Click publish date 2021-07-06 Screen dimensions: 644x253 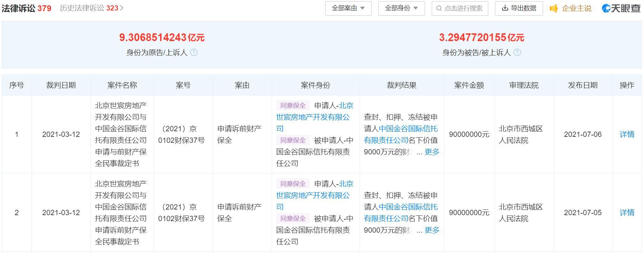583,134
